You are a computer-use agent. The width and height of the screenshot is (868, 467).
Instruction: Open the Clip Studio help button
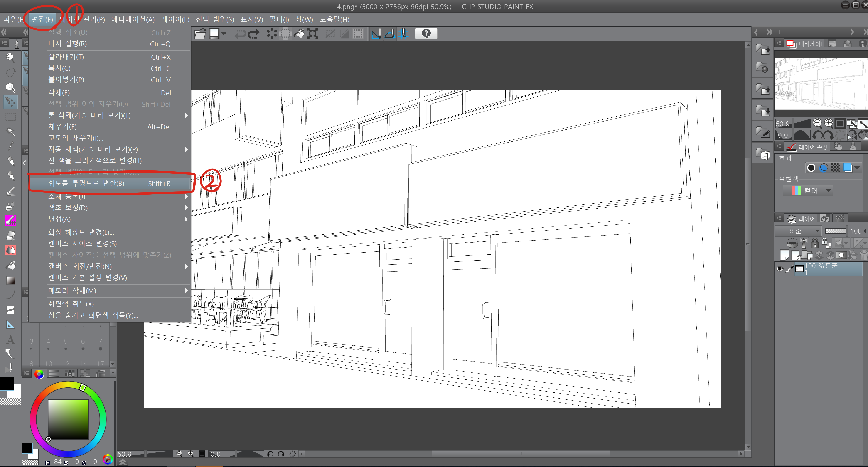click(x=426, y=34)
